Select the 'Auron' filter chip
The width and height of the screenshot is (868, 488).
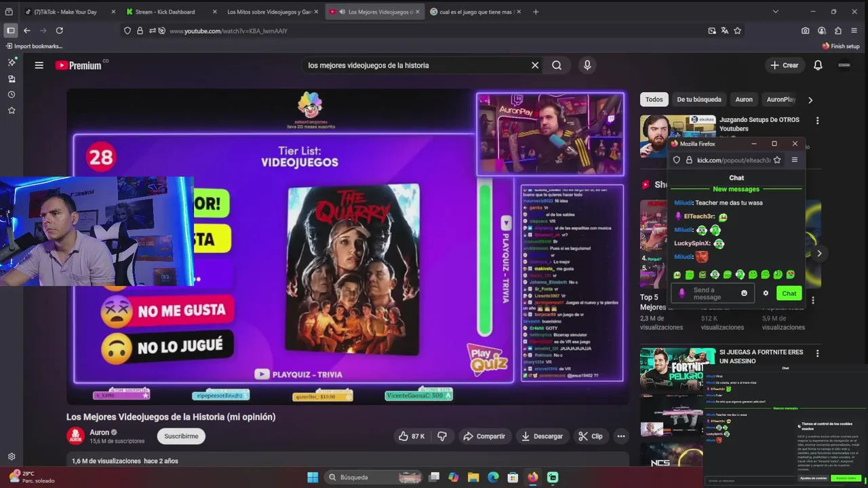pos(744,99)
